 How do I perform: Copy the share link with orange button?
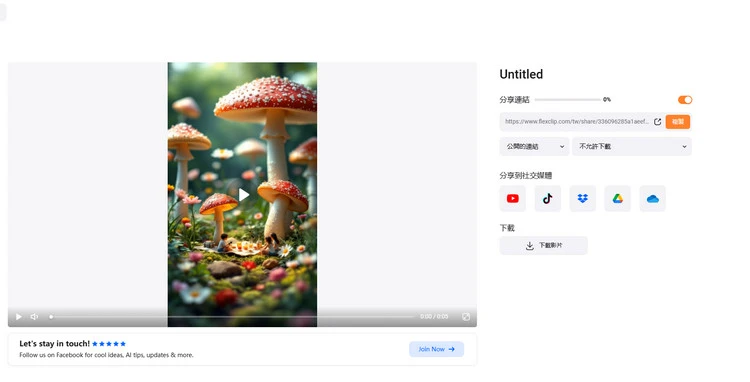pyautogui.click(x=677, y=122)
